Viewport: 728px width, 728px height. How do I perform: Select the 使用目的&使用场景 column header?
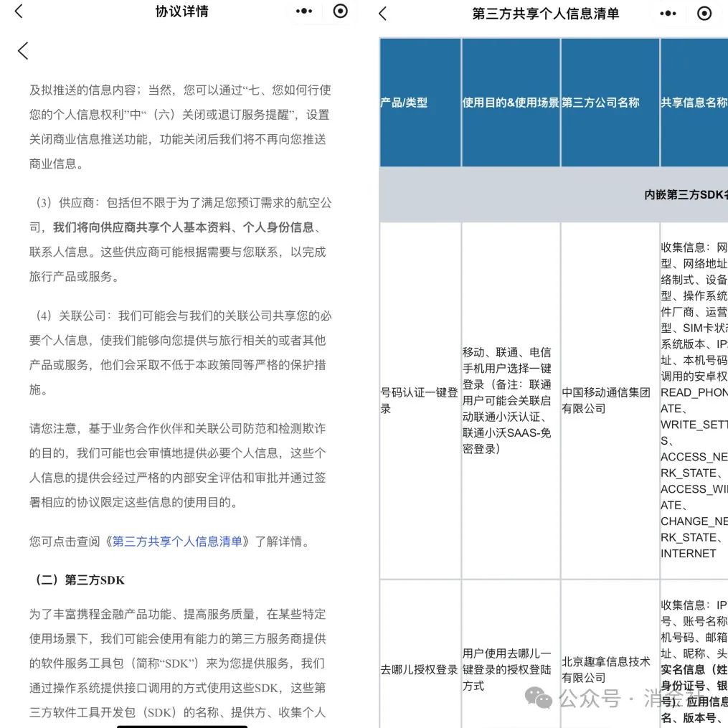(511, 102)
